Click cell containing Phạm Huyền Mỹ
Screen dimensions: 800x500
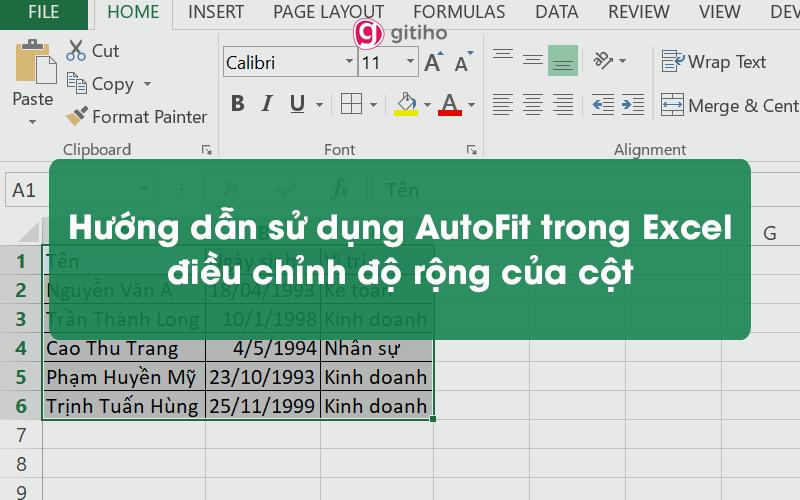tap(124, 377)
